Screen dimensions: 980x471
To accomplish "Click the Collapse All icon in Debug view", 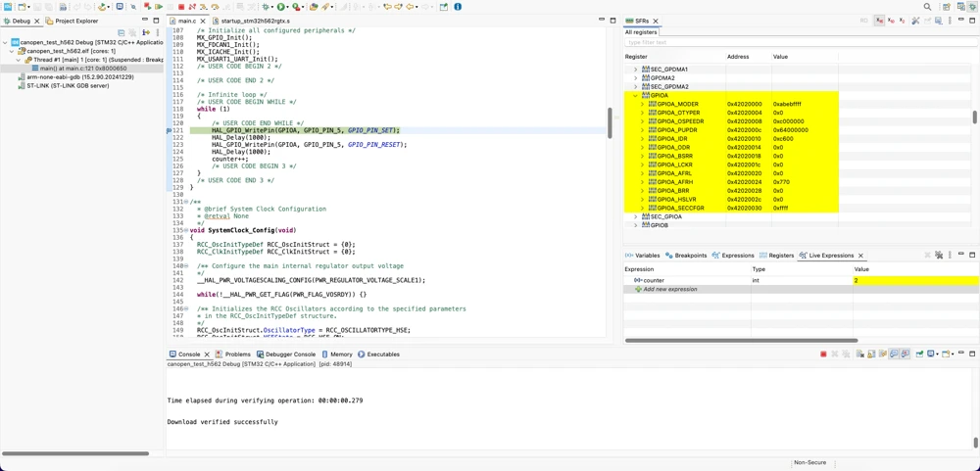I will pos(121,32).
